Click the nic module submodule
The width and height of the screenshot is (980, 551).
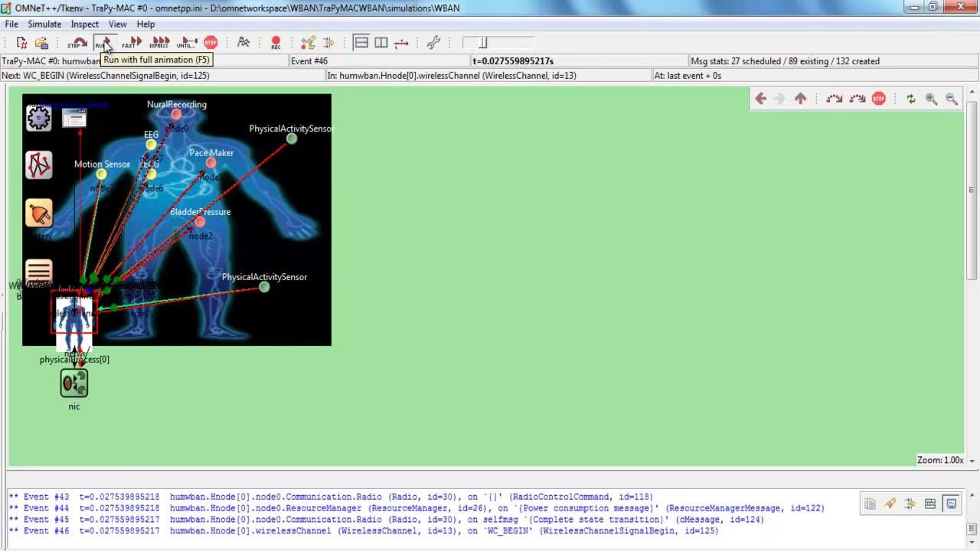pyautogui.click(x=74, y=383)
